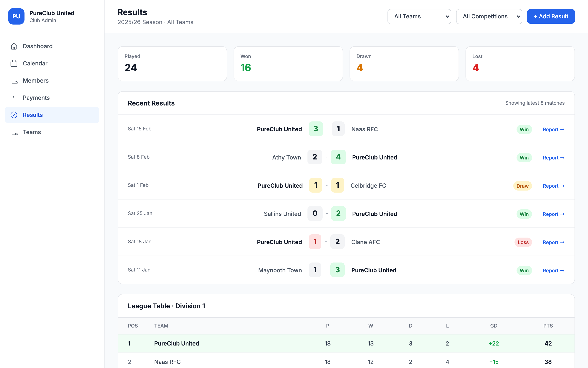Open Members section
Screen dimensions: 588x368
tap(52, 81)
